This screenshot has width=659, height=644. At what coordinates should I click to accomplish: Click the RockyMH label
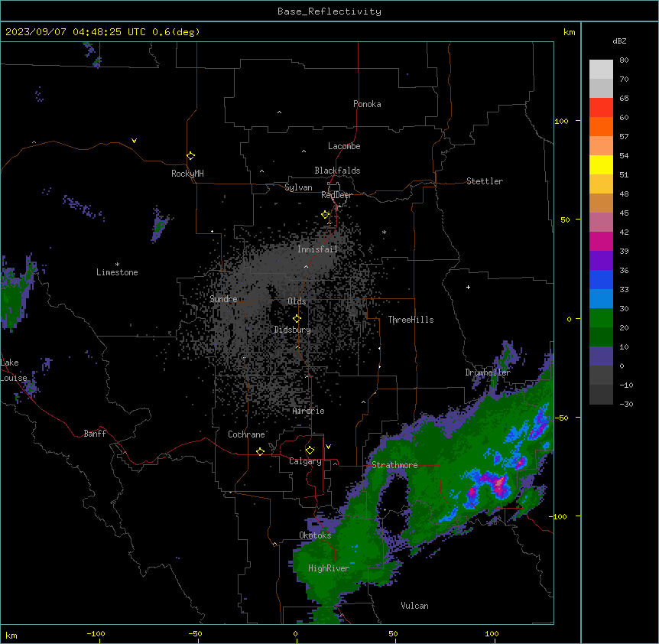coord(187,174)
